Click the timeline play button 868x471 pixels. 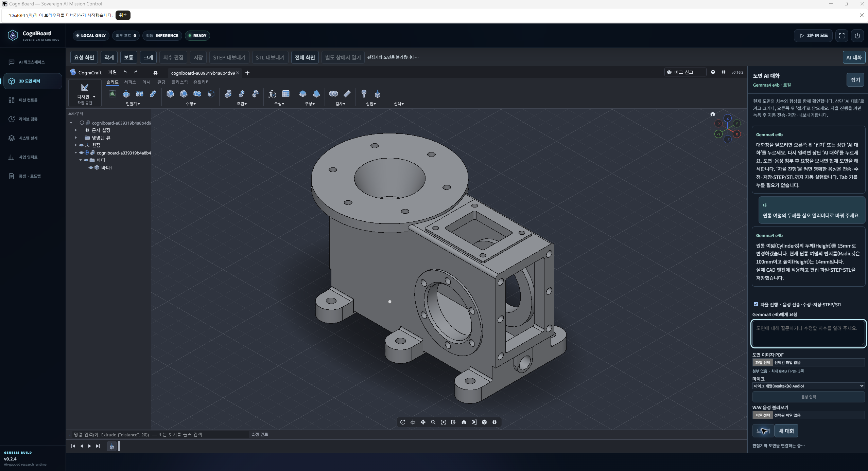[90, 446]
